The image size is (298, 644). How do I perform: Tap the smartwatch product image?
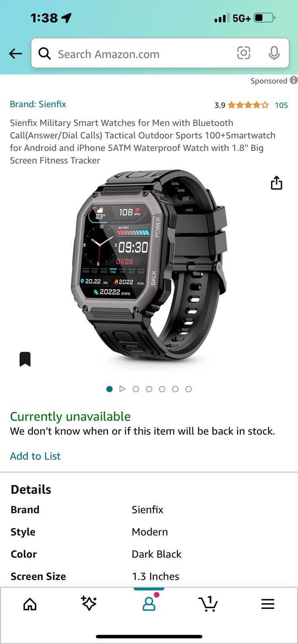(149, 265)
